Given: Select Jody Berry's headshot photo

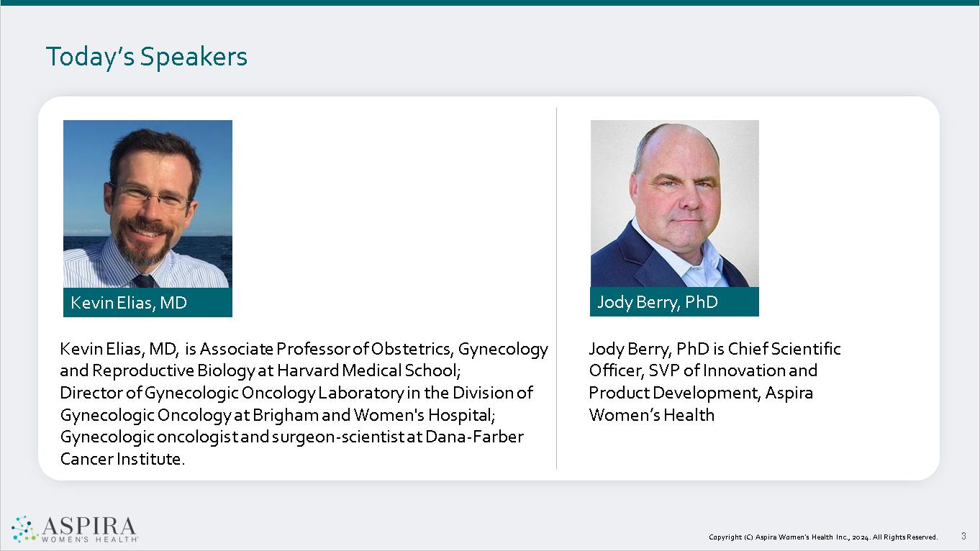Looking at the screenshot, I should click(x=674, y=204).
